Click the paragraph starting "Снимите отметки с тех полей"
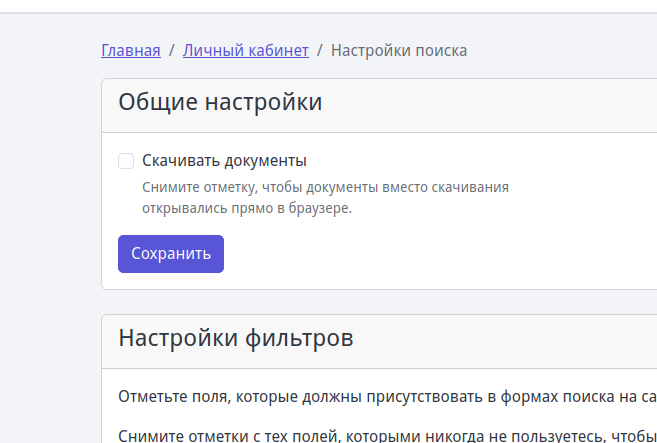Image resolution: width=657 pixels, height=443 pixels. [x=380, y=435]
